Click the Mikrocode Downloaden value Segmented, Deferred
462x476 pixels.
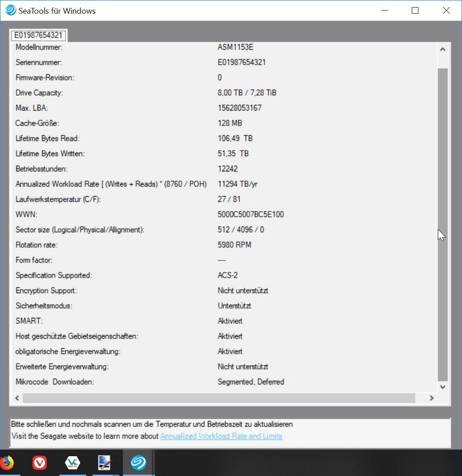251,382
